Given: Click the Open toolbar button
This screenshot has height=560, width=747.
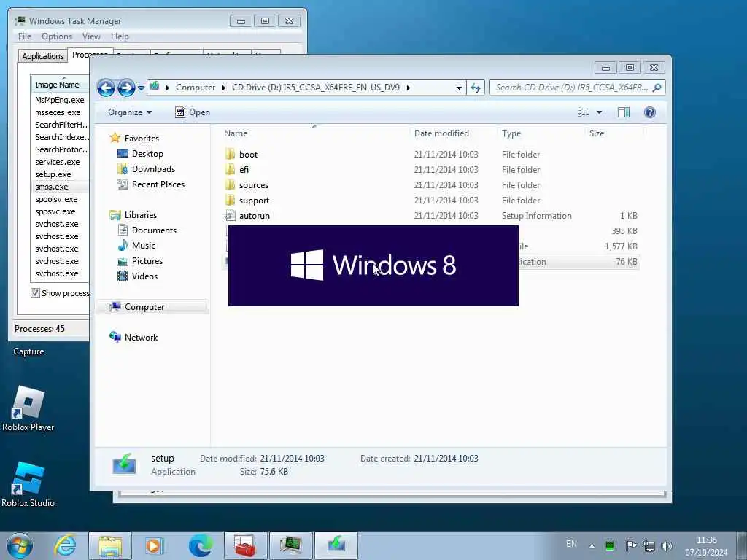Looking at the screenshot, I should (x=193, y=112).
